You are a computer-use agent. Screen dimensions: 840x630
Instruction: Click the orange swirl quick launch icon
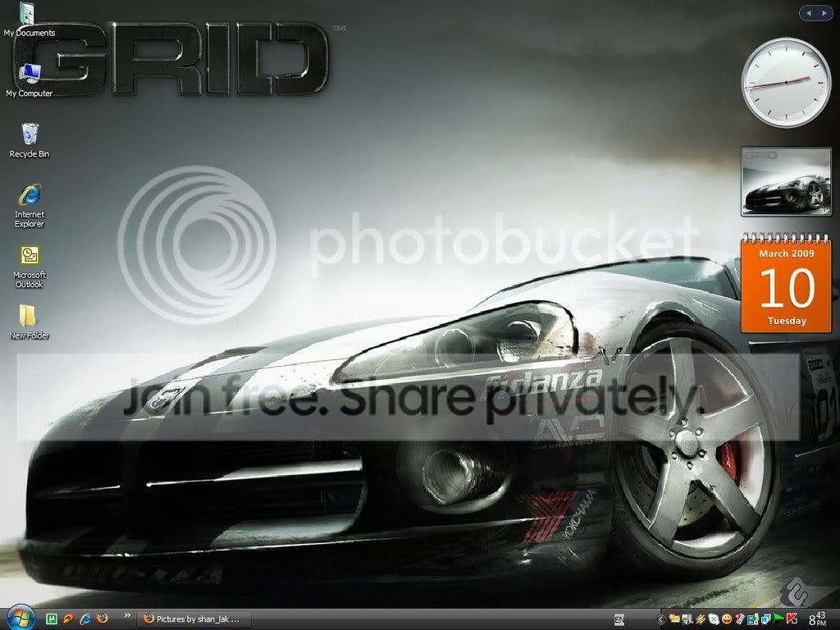click(68, 619)
